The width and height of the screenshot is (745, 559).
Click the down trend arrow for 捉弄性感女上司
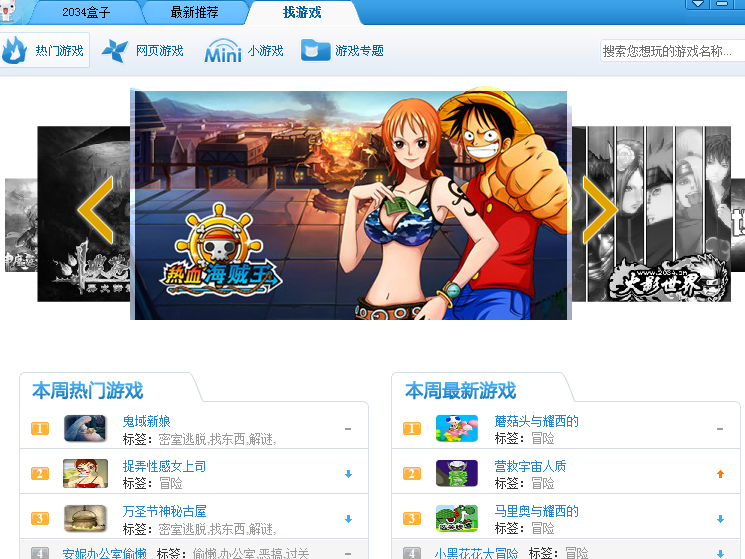click(348, 474)
